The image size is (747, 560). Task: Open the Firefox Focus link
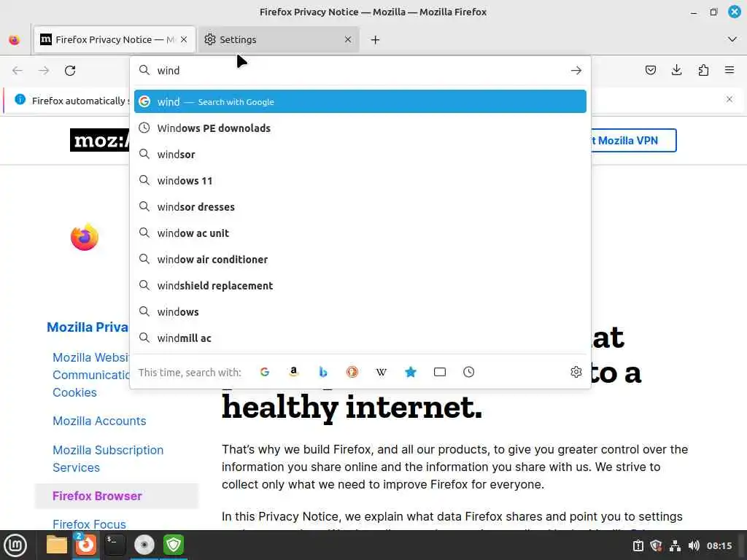(89, 524)
